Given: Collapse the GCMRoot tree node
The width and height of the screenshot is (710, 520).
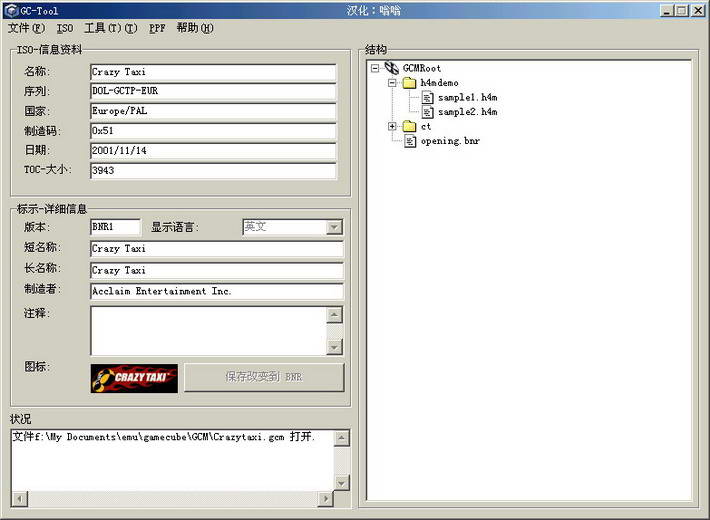Looking at the screenshot, I should click(x=374, y=69).
